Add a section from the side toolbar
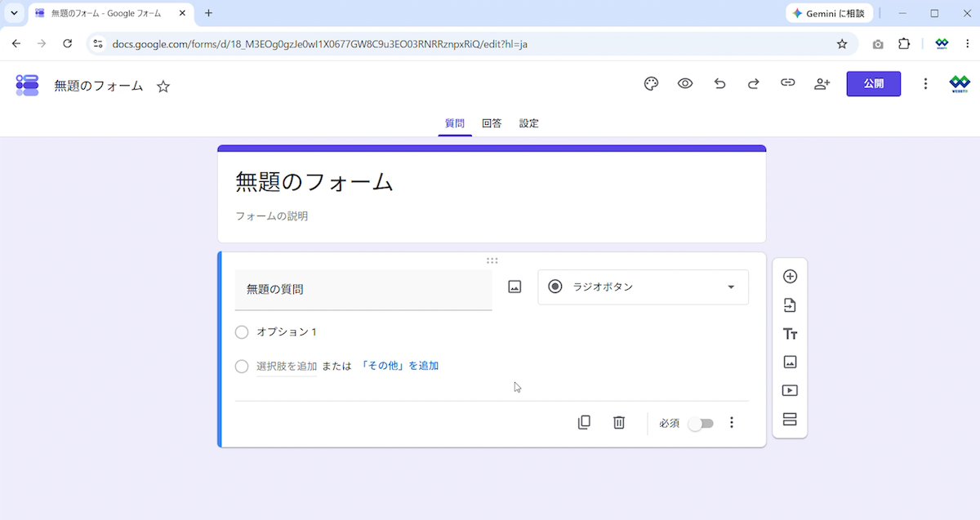Viewport: 980px width, 520px height. coord(790,420)
